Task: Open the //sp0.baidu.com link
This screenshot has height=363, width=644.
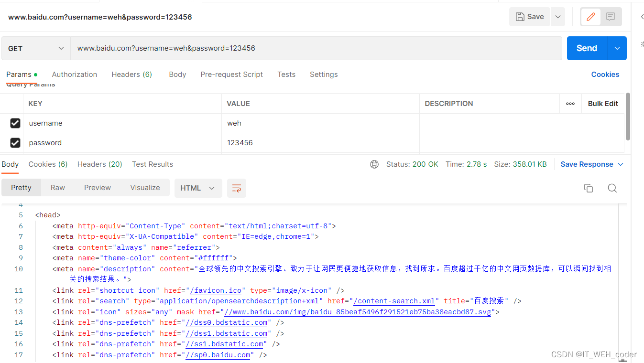Action: tap(218, 355)
